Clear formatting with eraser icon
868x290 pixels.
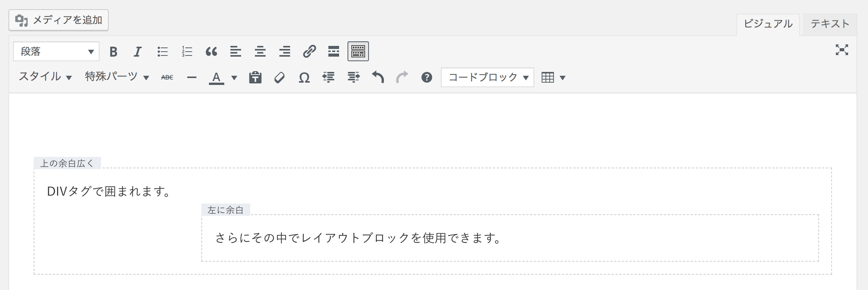point(280,77)
